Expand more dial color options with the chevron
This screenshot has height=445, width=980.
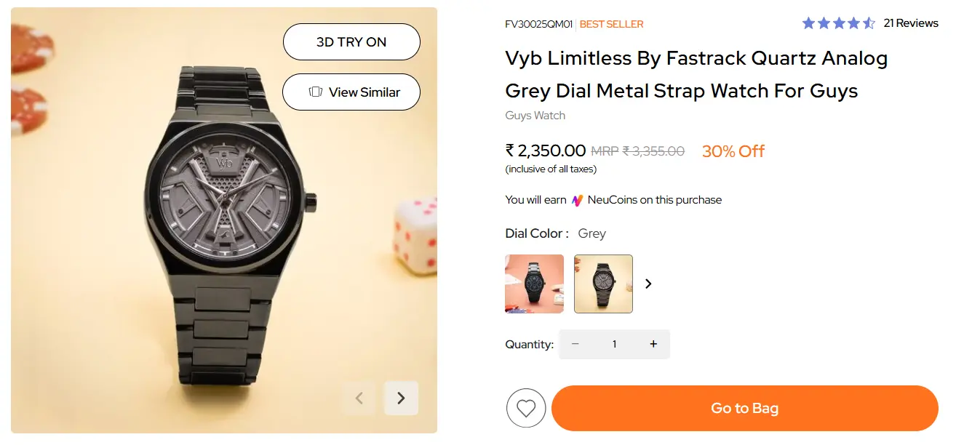tap(648, 284)
